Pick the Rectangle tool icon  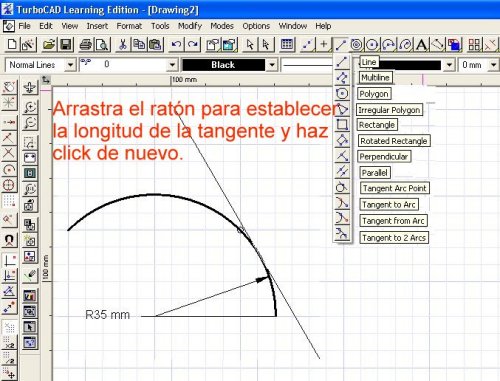click(342, 125)
